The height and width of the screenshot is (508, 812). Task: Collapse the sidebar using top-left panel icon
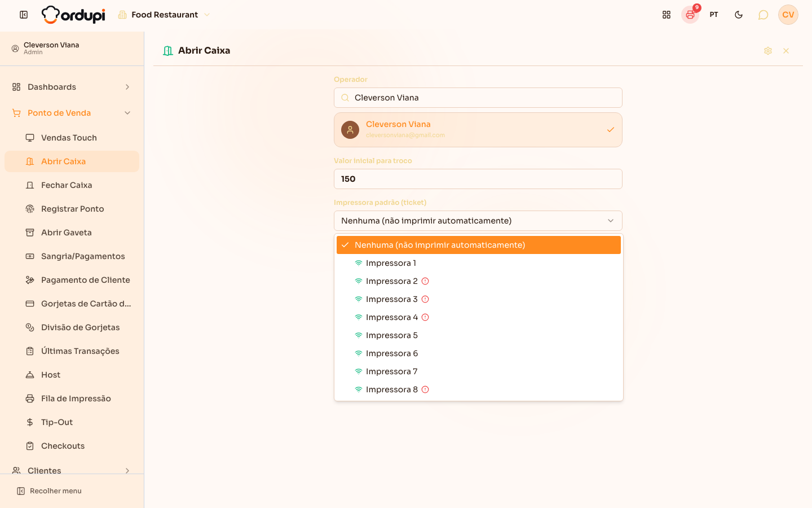tap(24, 15)
